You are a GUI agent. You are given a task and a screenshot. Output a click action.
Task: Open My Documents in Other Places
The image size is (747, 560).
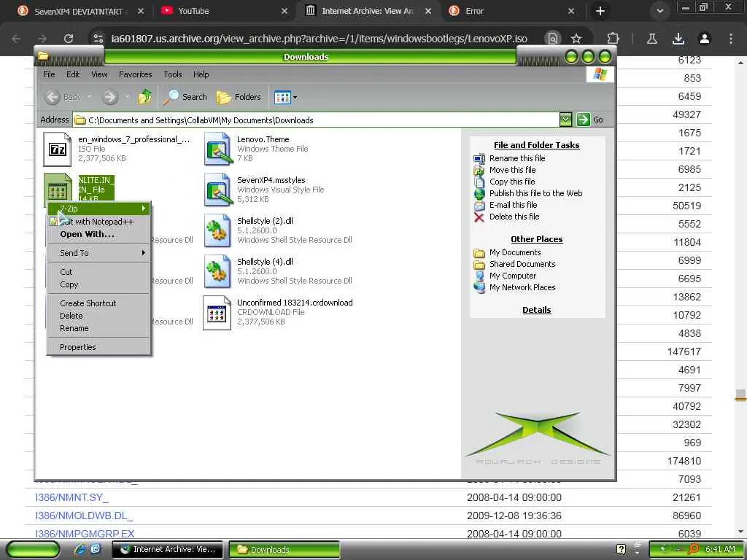pos(515,252)
